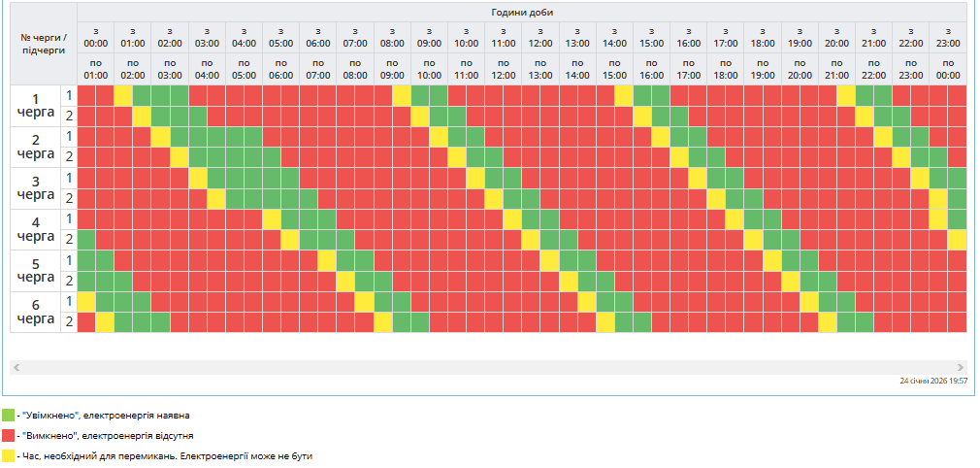
Task: Click yellow cell at 23:00 in queue 4 subqueue 2
Action: pos(957,240)
